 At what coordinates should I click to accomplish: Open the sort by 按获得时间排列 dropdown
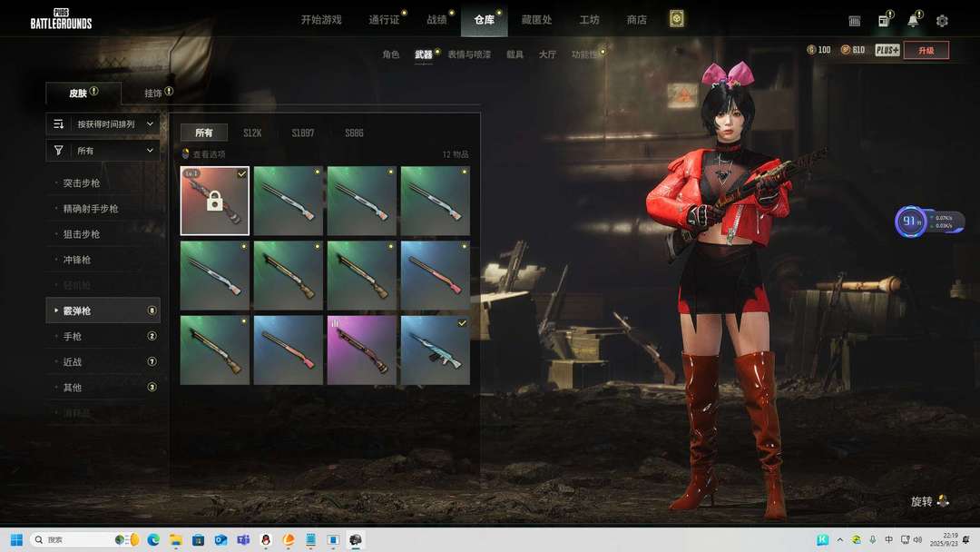click(x=103, y=123)
